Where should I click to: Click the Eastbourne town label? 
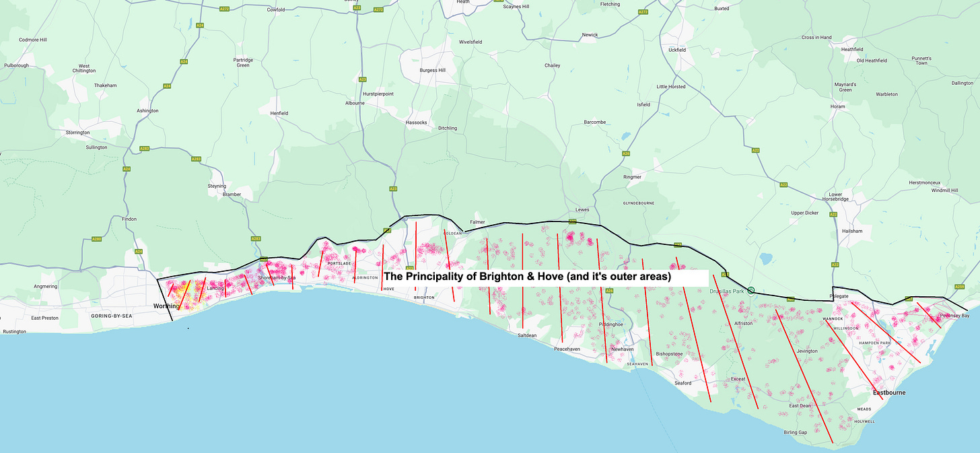pyautogui.click(x=889, y=392)
